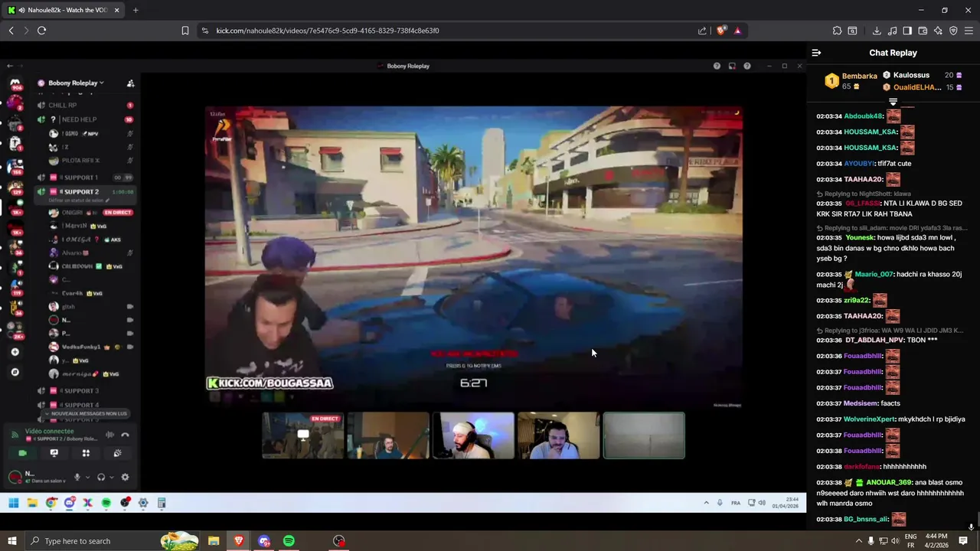The height and width of the screenshot is (551, 980).
Task: Open Kaulossus leaderboard entry
Action: [x=911, y=75]
